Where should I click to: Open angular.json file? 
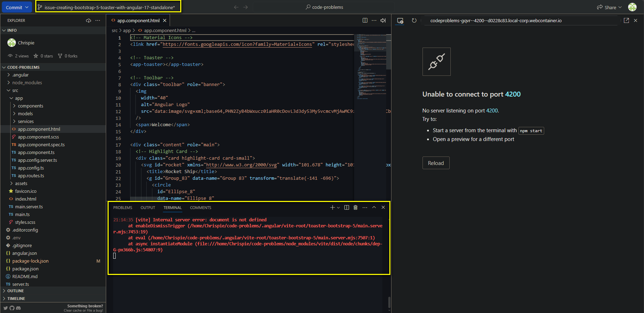coord(53,253)
